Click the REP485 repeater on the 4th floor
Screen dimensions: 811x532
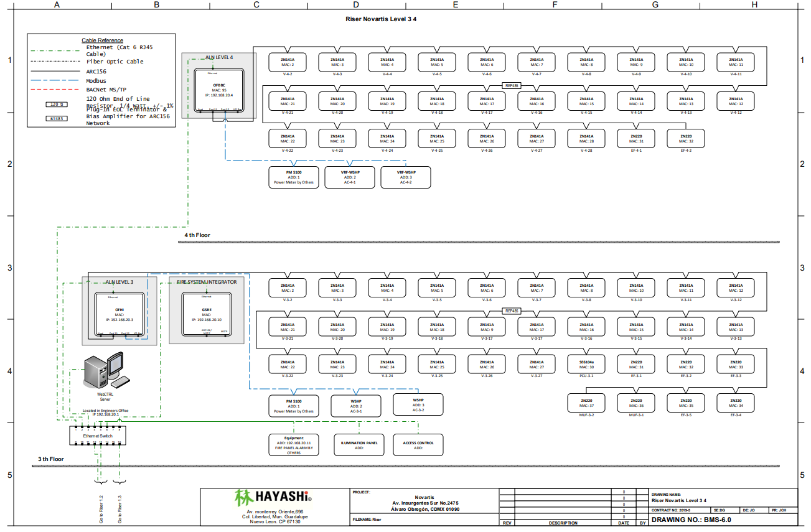tap(512, 85)
